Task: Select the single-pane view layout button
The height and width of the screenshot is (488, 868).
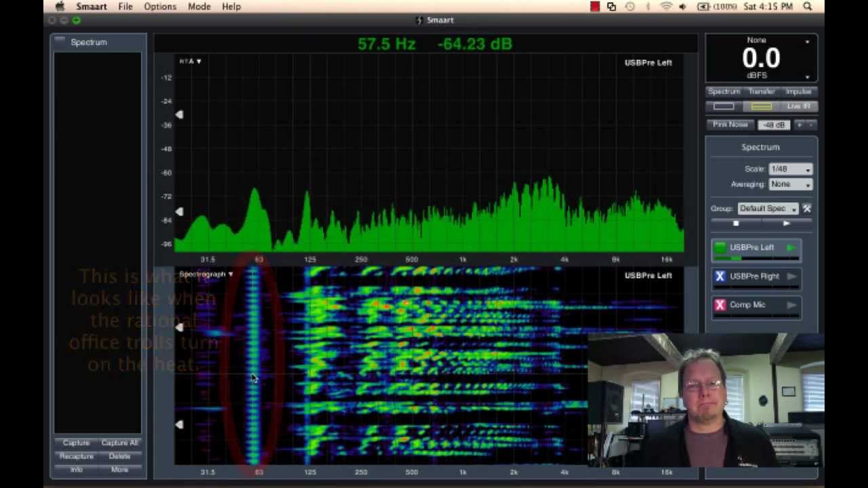Action: pyautogui.click(x=724, y=106)
